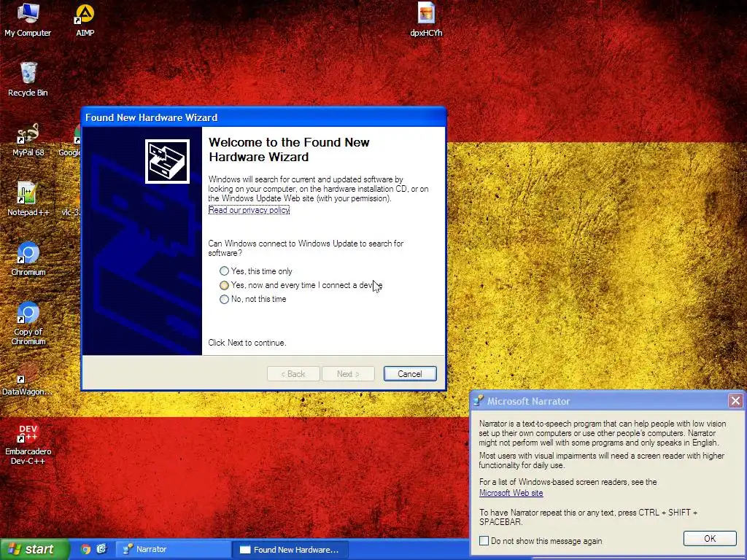747x560 pixels.
Task: Click 'Click Next to continue.' text
Action: (247, 343)
